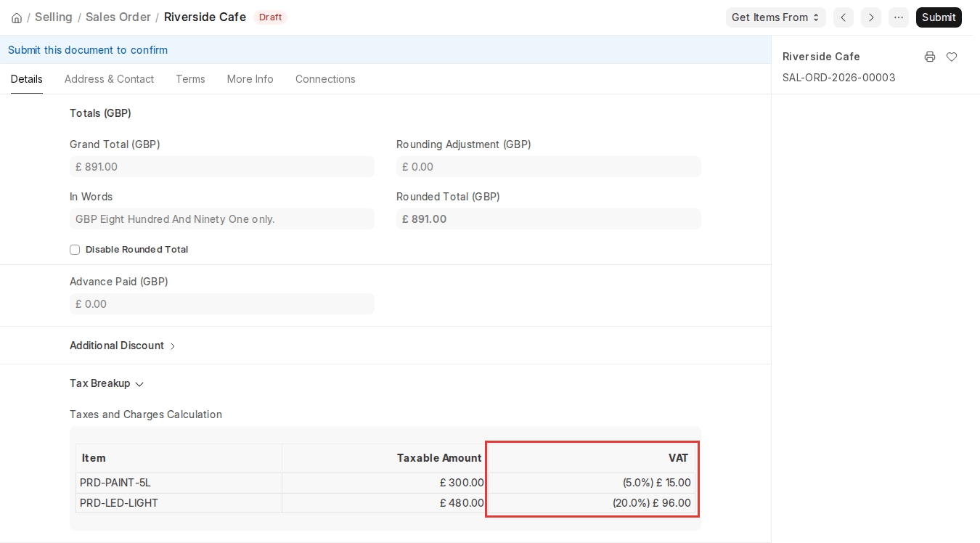The height and width of the screenshot is (543, 980).
Task: Go to Sales Order breadcrumb
Action: click(x=118, y=17)
